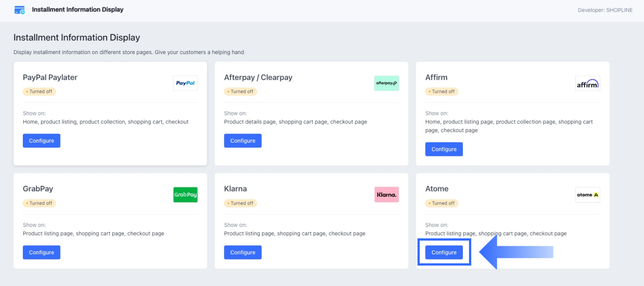Click the Afterpay logo icon
The image size is (644, 286).
pyautogui.click(x=386, y=83)
